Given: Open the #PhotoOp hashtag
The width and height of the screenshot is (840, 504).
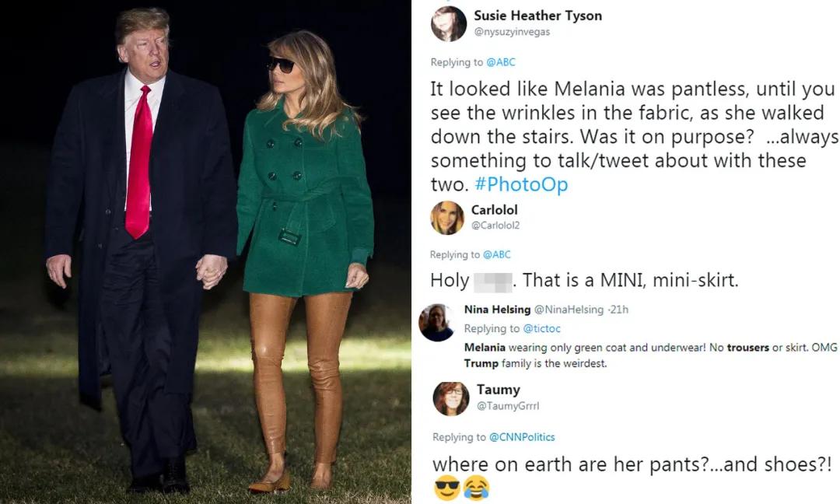Looking at the screenshot, I should 530,184.
